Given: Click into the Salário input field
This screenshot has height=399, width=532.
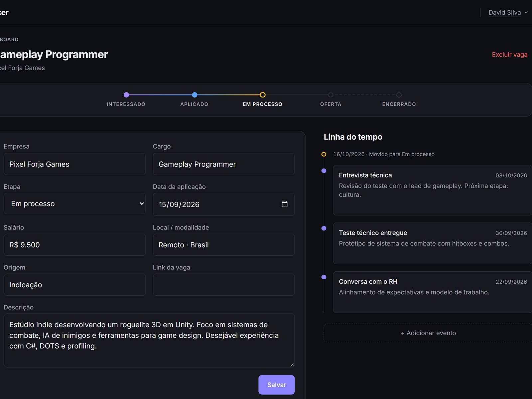Looking at the screenshot, I should coord(74,245).
